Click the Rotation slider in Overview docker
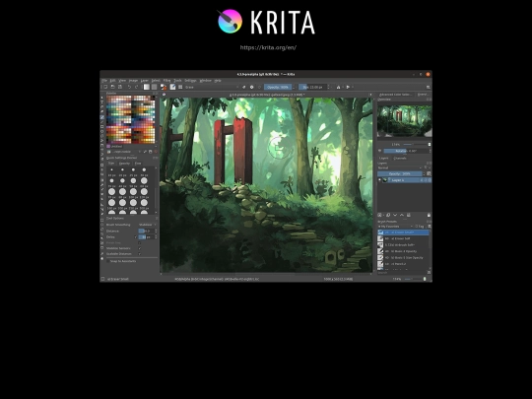The image size is (532, 399). pos(406,151)
